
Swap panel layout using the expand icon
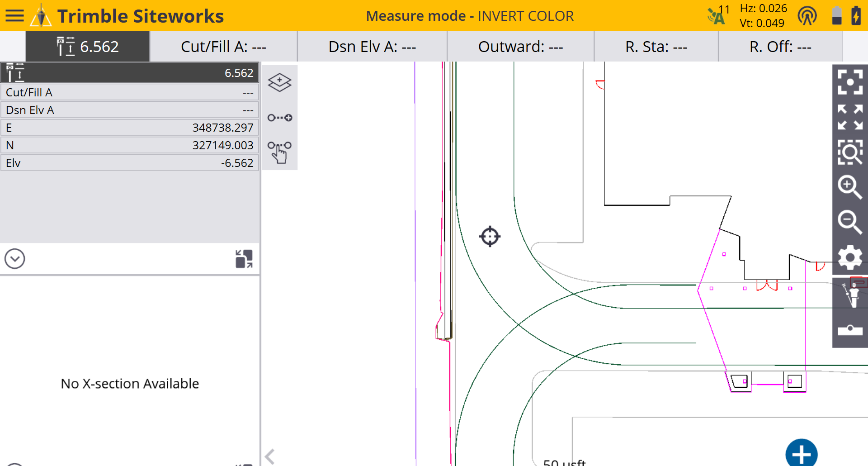coord(244,259)
